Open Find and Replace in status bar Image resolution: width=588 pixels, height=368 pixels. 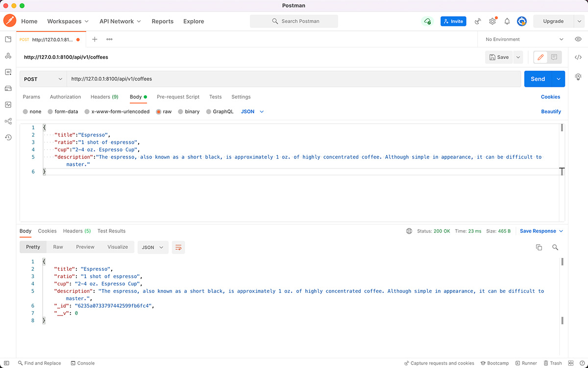click(x=39, y=363)
